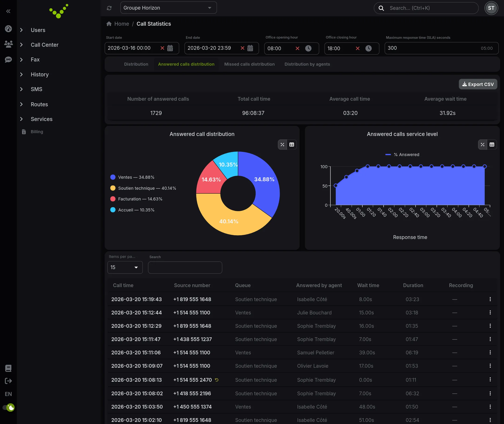Switch to the Distribution tab
Image resolution: width=504 pixels, height=424 pixels.
pos(136,64)
